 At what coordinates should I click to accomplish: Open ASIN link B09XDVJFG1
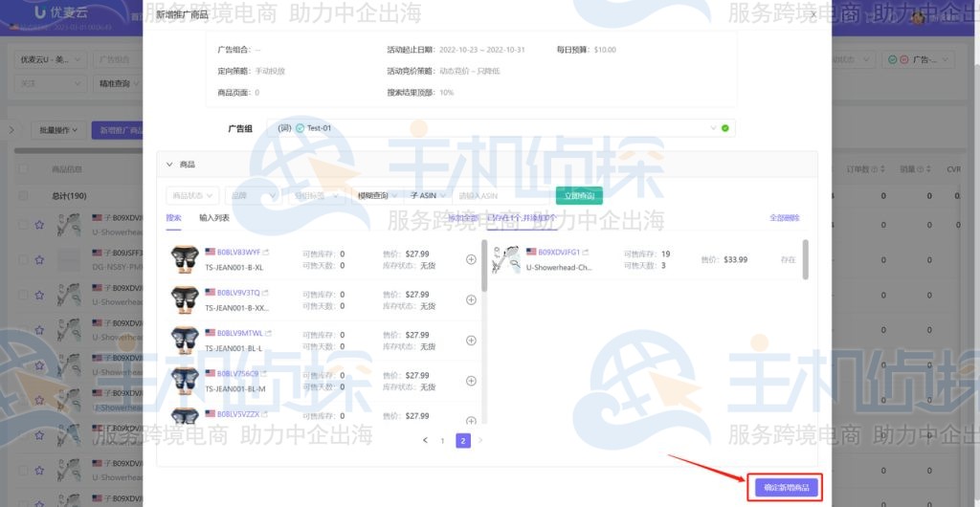coord(559,253)
